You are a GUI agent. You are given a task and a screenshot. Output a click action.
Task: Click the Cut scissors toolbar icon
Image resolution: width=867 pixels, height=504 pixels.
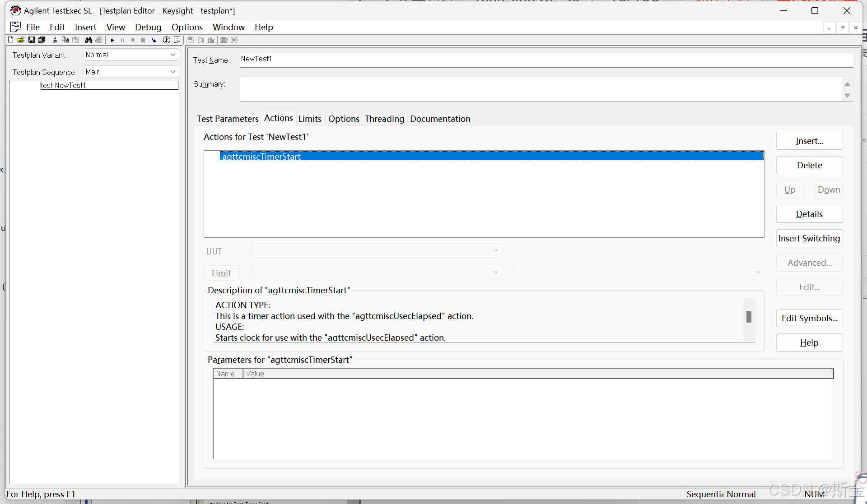[55, 40]
